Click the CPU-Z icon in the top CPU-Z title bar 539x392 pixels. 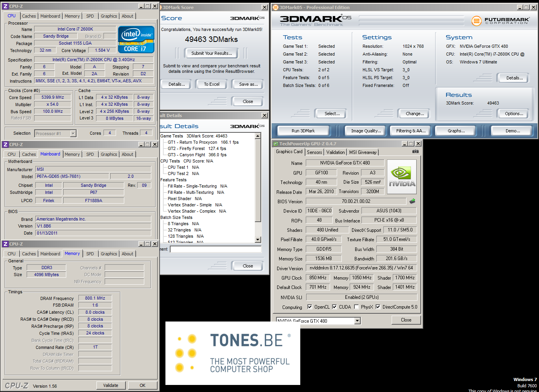(x=5, y=6)
